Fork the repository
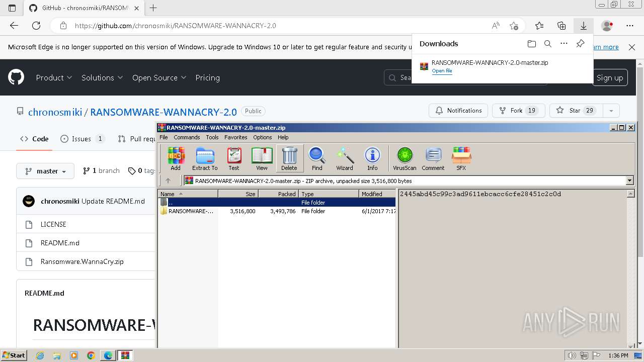This screenshot has width=644, height=362. click(x=518, y=111)
